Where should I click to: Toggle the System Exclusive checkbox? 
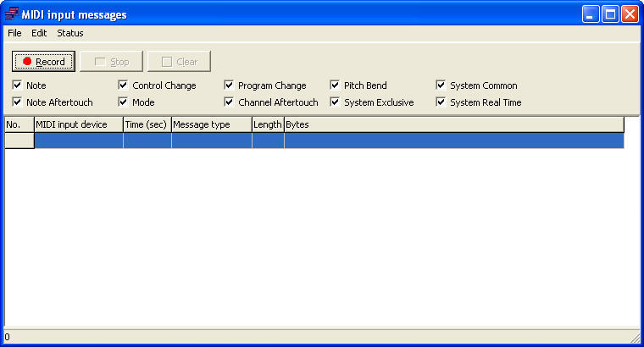point(335,102)
